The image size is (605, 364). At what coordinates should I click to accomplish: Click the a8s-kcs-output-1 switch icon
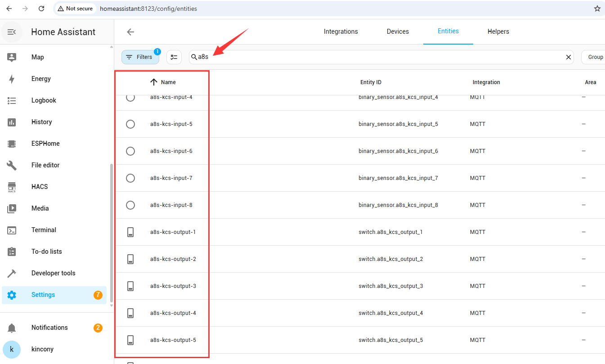[130, 232]
